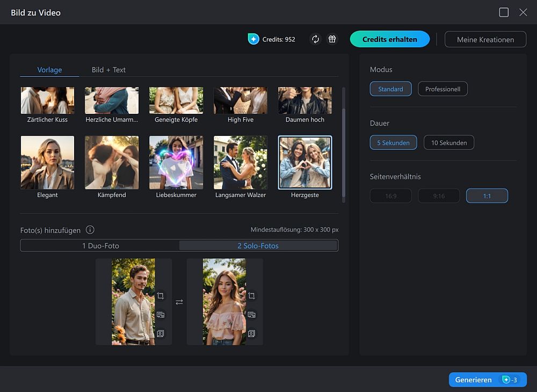
Task: Maximize the Bild zu Video window
Action: pos(504,12)
